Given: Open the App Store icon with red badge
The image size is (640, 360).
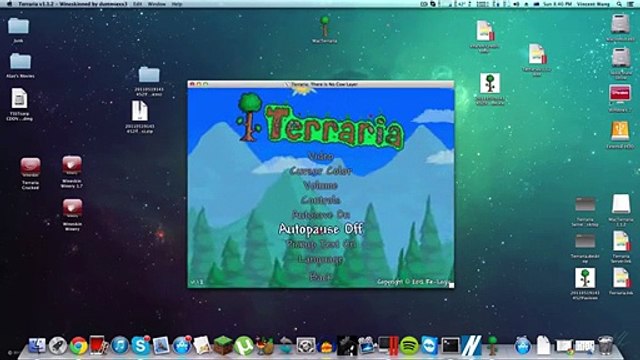Looking at the screenshot, I should pyautogui.click(x=182, y=346).
